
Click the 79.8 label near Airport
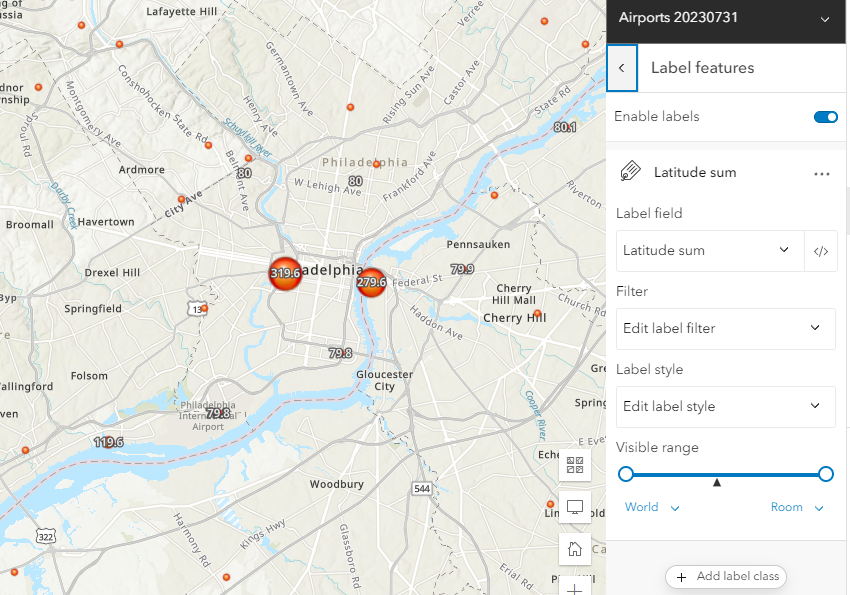218,413
